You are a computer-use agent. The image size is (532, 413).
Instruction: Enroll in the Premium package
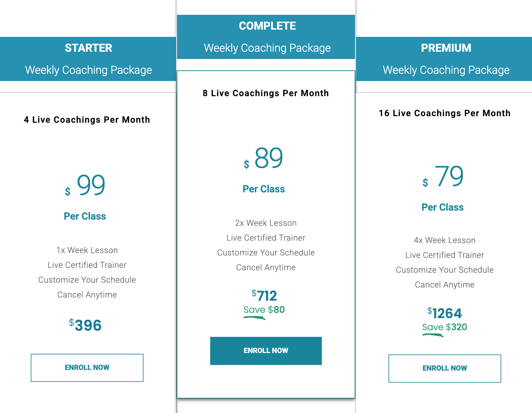[445, 368]
